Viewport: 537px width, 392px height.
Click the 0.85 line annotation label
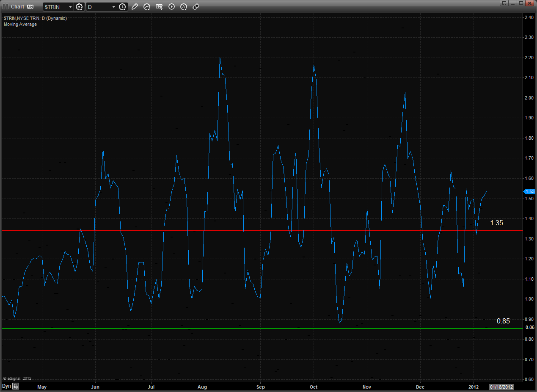tap(503, 321)
